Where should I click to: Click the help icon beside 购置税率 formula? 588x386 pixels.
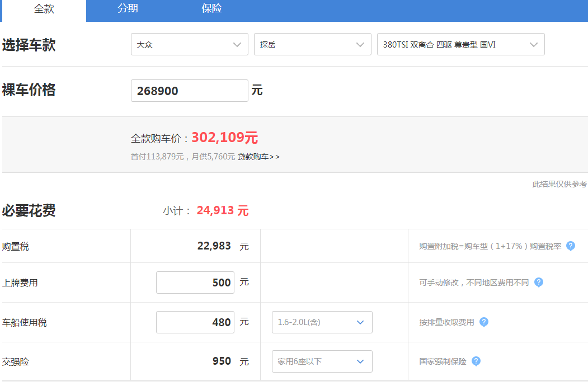point(570,246)
